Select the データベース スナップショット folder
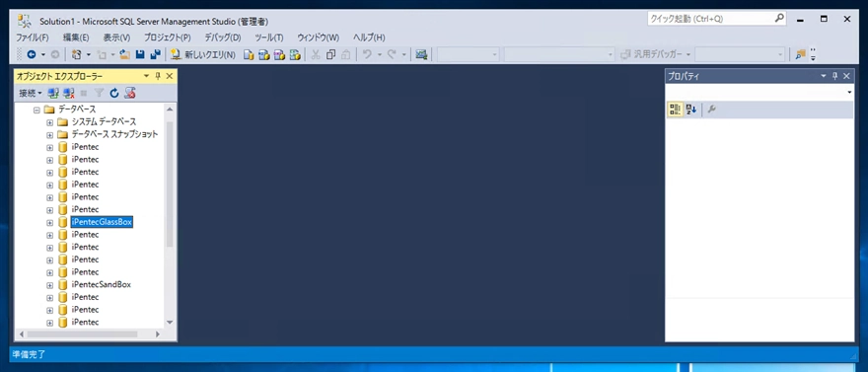The height and width of the screenshot is (372, 868). coord(115,134)
